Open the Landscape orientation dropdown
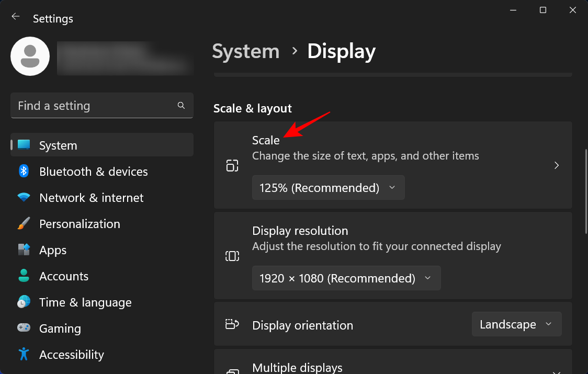The height and width of the screenshot is (374, 588). coord(516,324)
